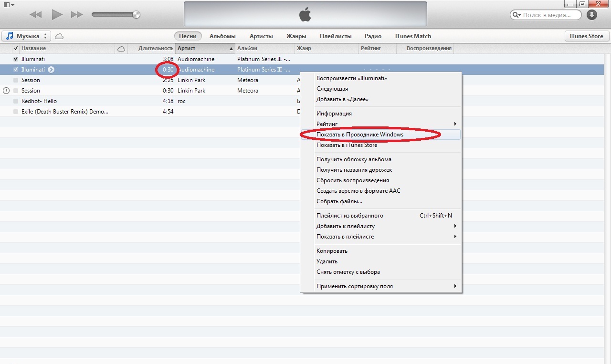The width and height of the screenshot is (611, 364).
Task: Open the 'iTunes Match' tab
Action: (413, 36)
